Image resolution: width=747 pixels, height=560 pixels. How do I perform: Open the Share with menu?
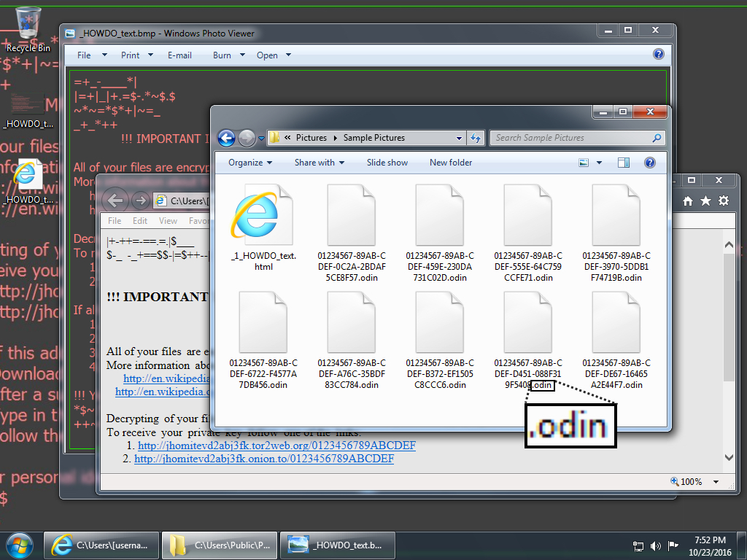(x=320, y=163)
